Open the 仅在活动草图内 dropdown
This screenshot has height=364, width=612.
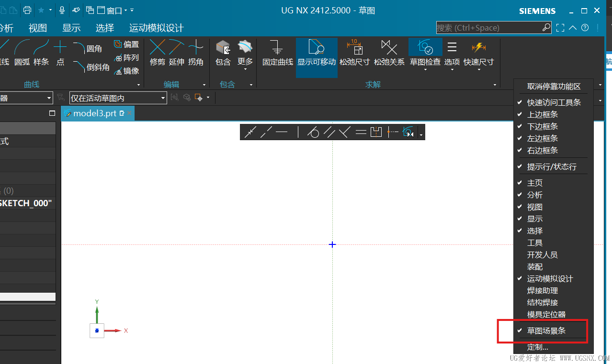tap(118, 98)
